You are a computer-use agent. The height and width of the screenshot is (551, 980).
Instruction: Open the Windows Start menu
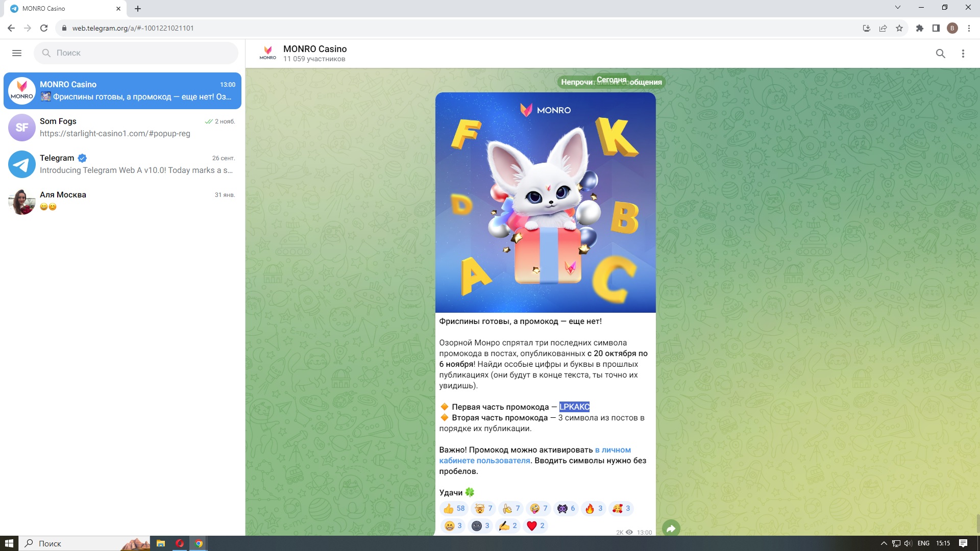pyautogui.click(x=9, y=543)
